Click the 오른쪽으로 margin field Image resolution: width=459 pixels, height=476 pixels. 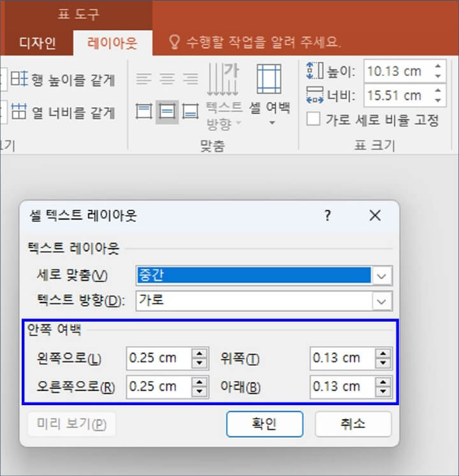click(159, 387)
